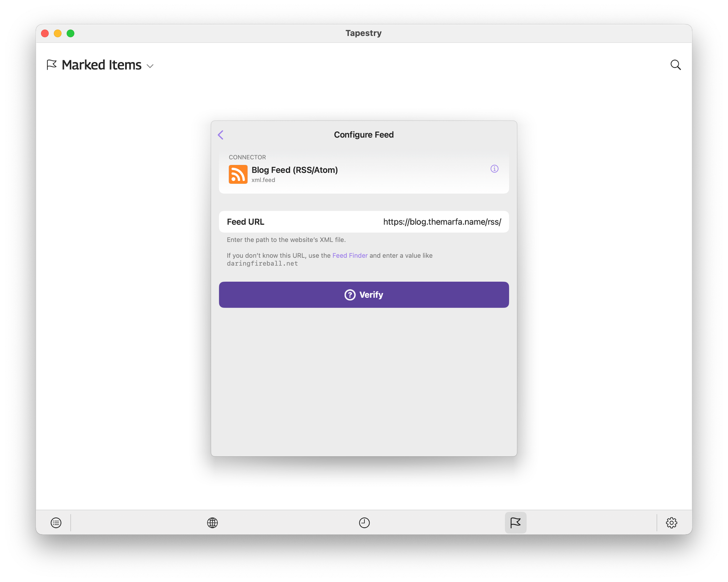Zoom window with the green button

(71, 33)
